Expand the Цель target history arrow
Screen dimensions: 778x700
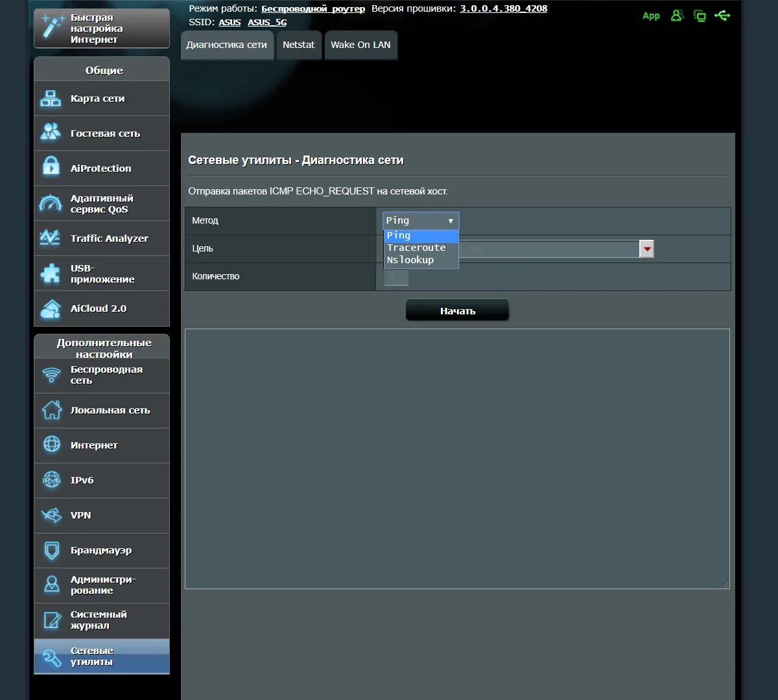coord(646,249)
